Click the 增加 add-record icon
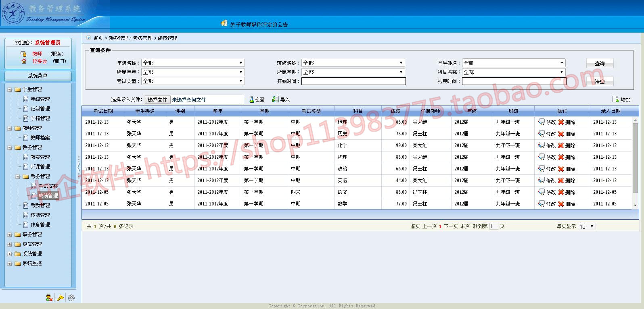The image size is (644, 309). coord(616,100)
